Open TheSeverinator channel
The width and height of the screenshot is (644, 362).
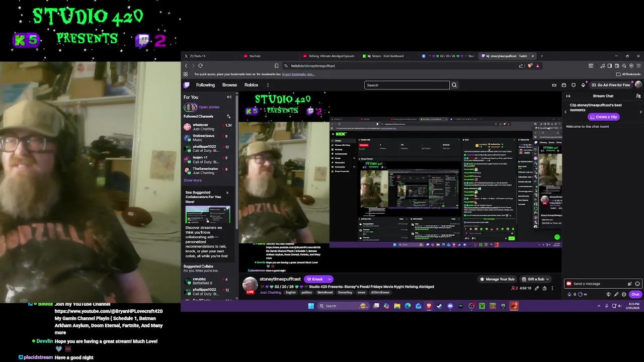(x=207, y=171)
